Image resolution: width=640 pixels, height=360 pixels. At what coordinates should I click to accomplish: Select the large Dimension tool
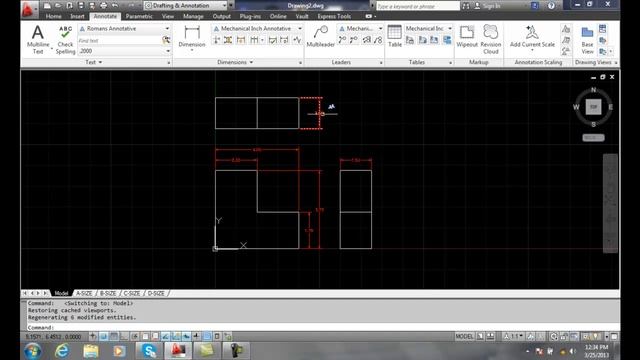click(192, 37)
